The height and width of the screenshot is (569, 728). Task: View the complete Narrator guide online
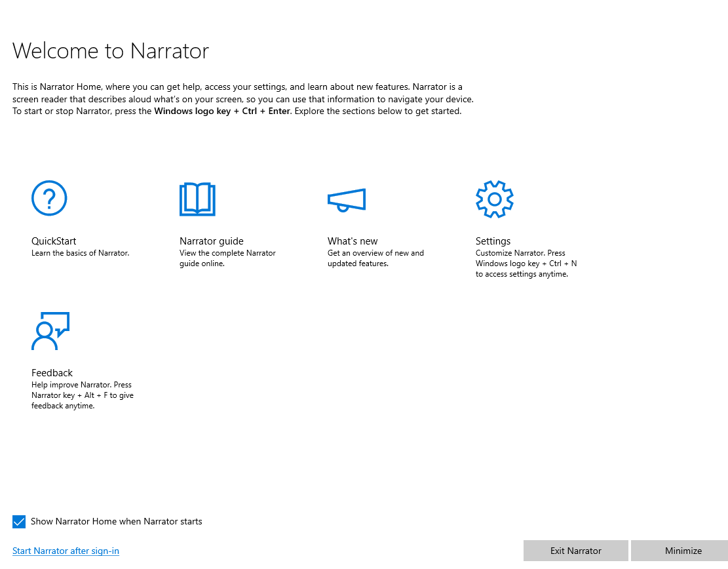coord(211,241)
